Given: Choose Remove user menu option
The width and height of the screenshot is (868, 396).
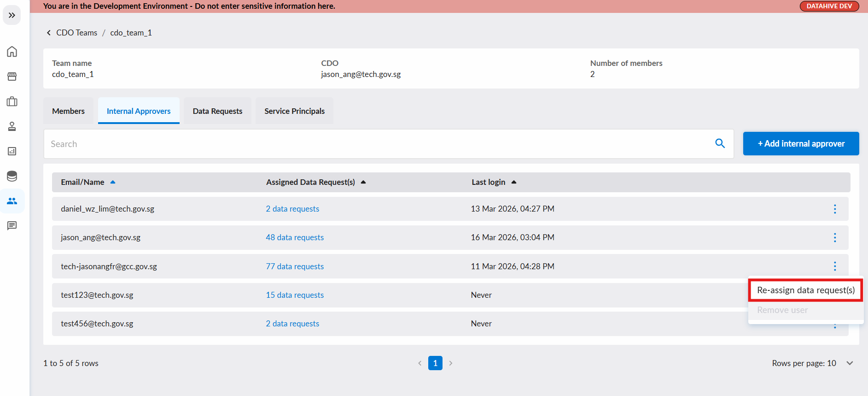Looking at the screenshot, I should click(x=806, y=310).
